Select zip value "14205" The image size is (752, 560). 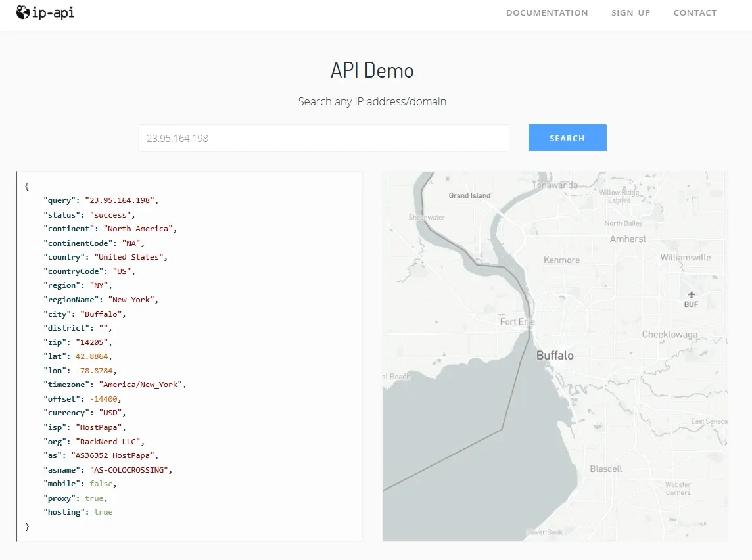click(91, 342)
